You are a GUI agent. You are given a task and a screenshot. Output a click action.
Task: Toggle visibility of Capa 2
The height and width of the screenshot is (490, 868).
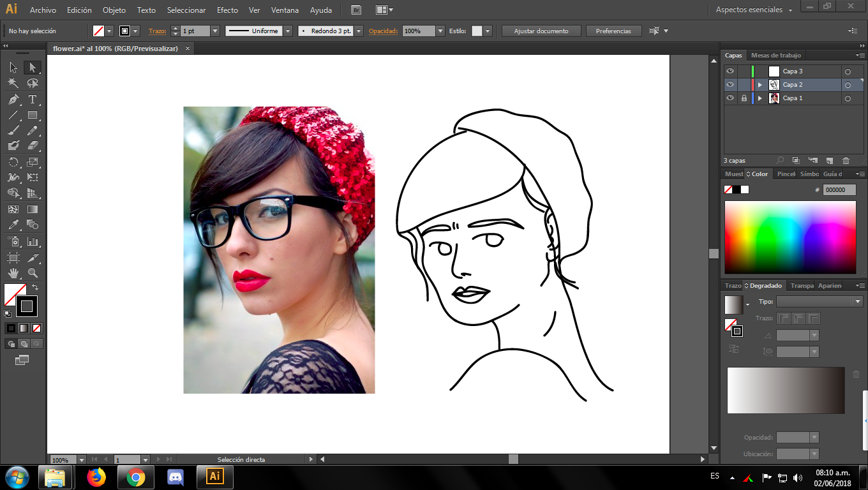(730, 85)
